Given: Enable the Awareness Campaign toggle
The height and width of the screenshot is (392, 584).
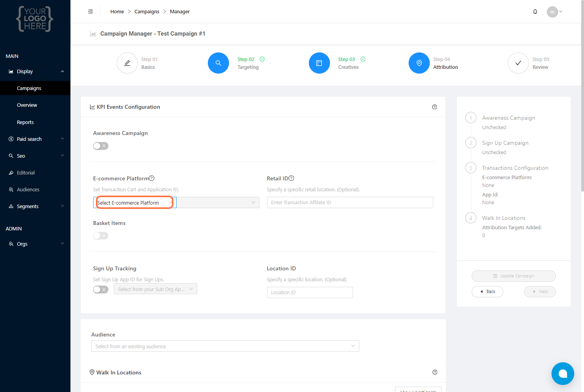Looking at the screenshot, I should [101, 146].
